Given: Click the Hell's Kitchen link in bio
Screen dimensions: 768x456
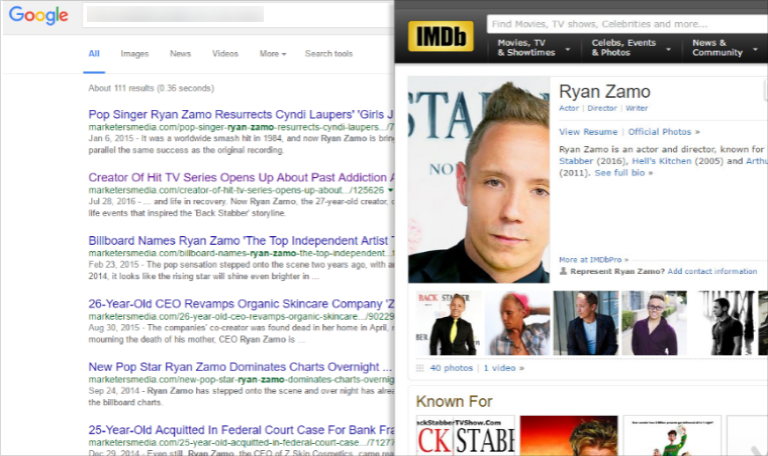Looking at the screenshot, I should pyautogui.click(x=662, y=161).
